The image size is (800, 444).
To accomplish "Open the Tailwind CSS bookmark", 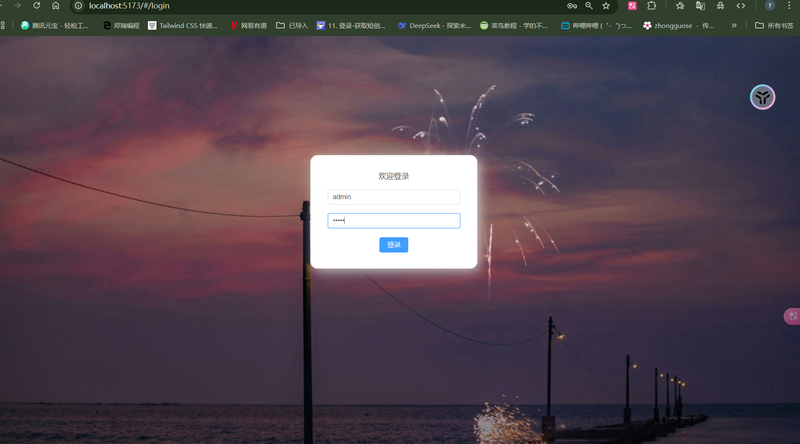I will click(183, 25).
